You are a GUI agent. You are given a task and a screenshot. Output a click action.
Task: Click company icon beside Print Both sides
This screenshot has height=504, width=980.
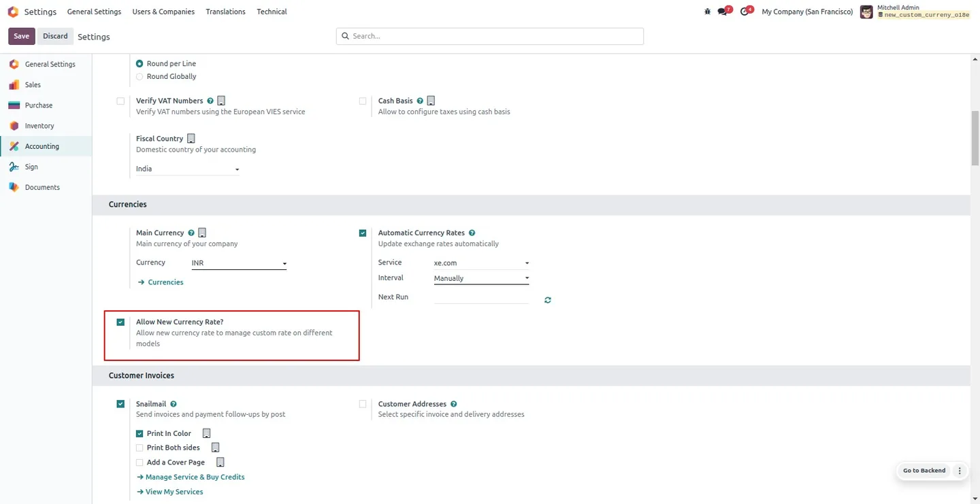216,448
